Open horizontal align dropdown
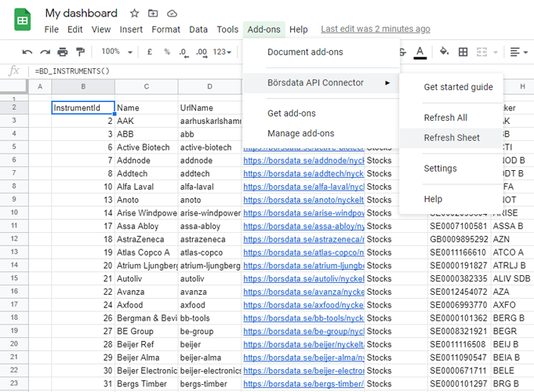The image size is (534, 392). [x=518, y=52]
